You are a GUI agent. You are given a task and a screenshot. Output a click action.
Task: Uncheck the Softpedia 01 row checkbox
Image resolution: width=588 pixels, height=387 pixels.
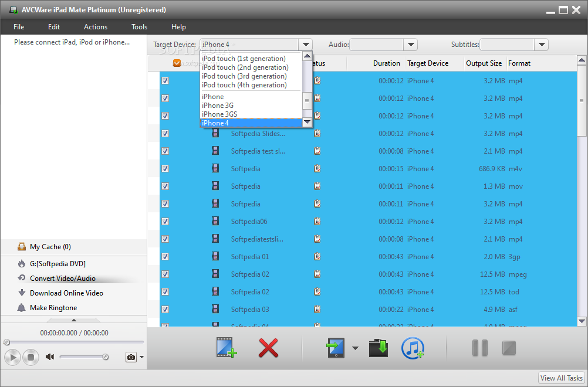165,257
